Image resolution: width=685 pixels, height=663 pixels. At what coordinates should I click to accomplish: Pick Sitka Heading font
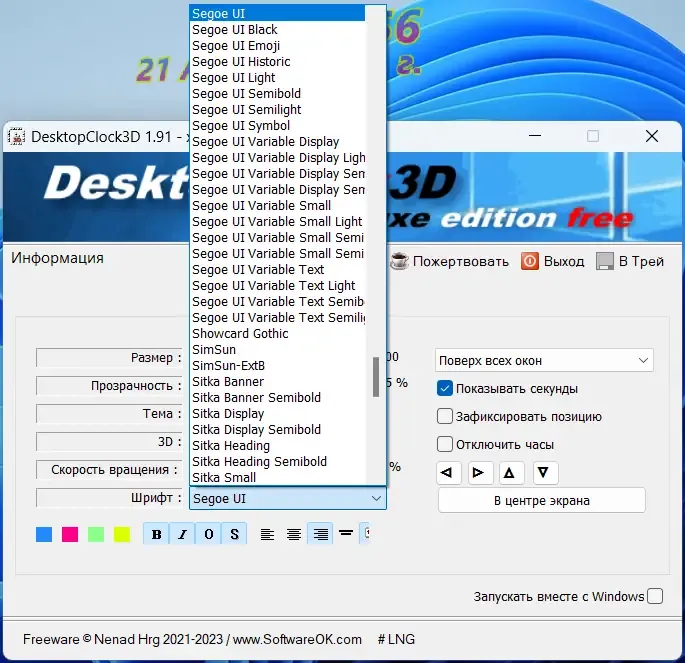point(277,446)
